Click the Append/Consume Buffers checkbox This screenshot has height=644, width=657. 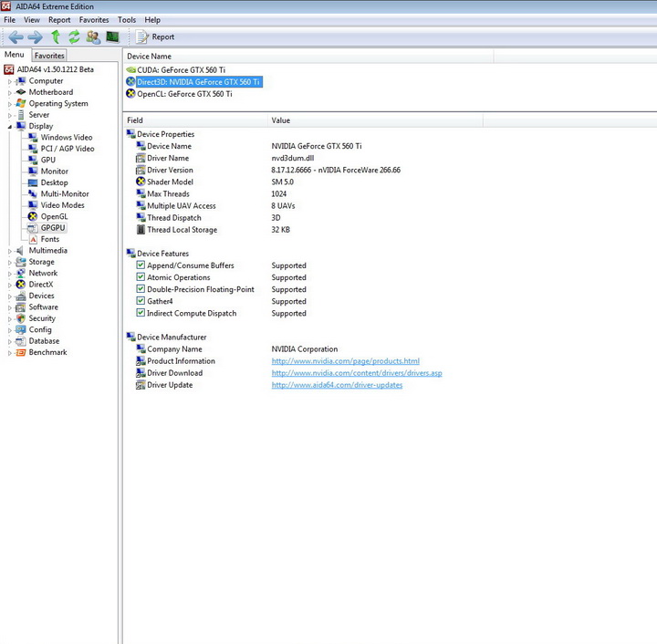pyautogui.click(x=141, y=265)
